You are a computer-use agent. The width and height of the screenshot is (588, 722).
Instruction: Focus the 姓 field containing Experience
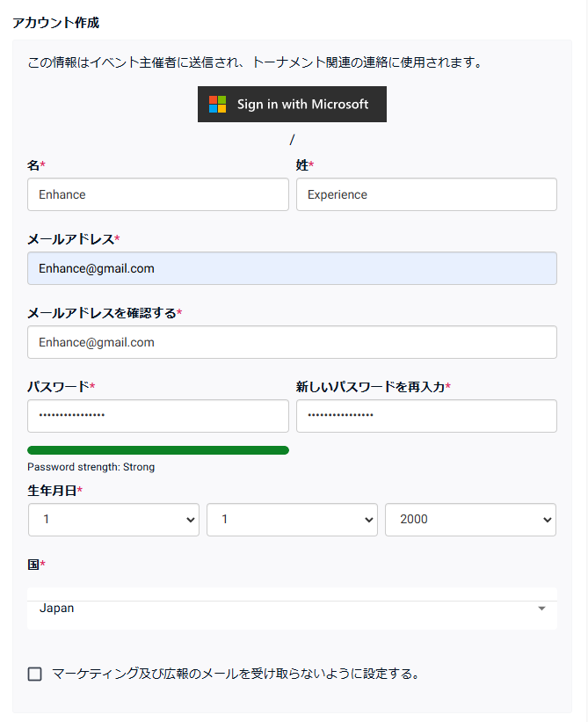coord(426,194)
